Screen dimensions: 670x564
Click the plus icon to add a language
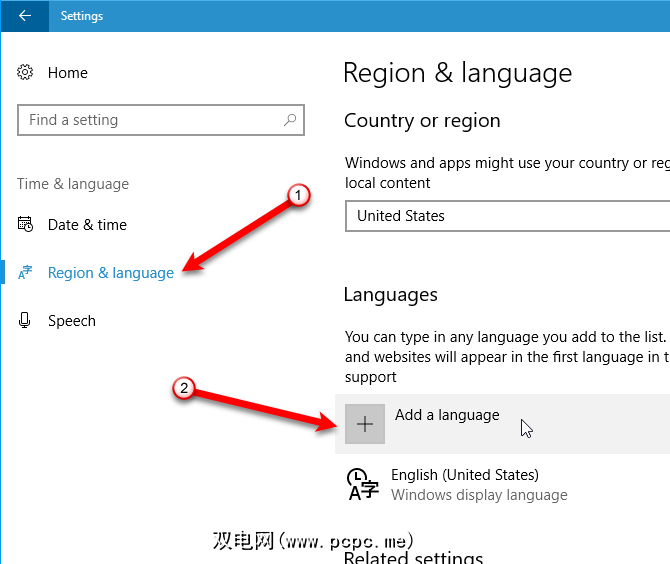(x=365, y=424)
